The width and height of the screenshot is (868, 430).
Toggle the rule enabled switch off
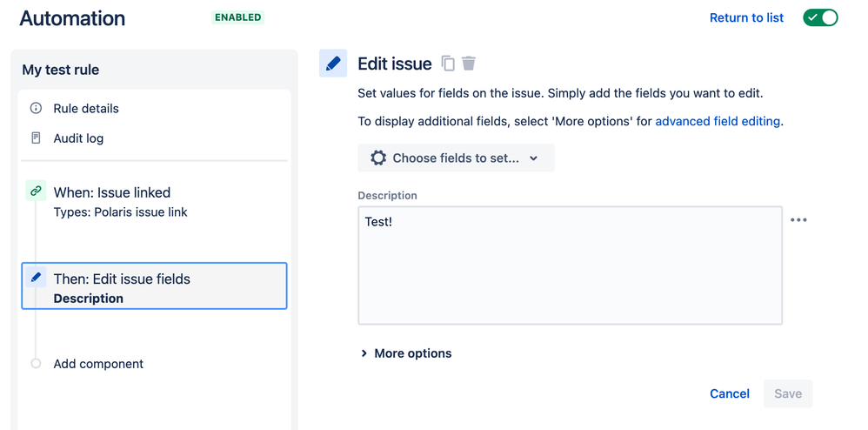pyautogui.click(x=820, y=17)
